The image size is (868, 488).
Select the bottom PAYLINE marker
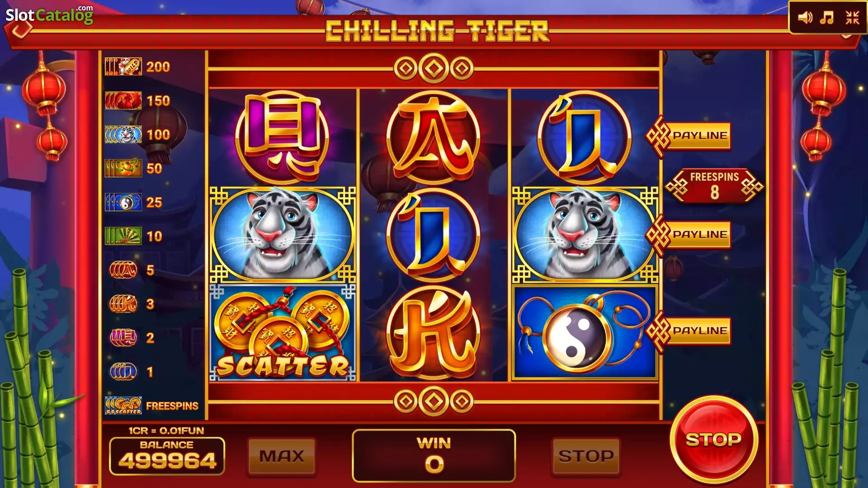(x=689, y=331)
